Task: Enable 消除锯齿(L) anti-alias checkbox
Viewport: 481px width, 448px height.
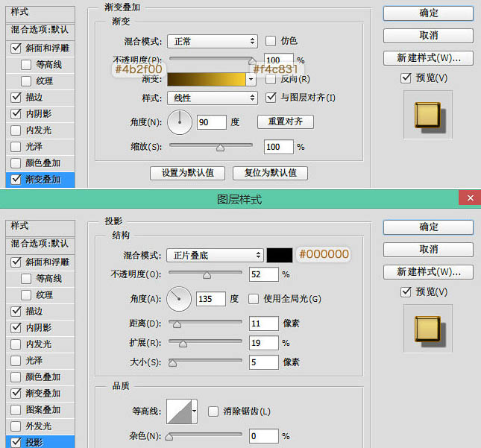Action: 213,411
